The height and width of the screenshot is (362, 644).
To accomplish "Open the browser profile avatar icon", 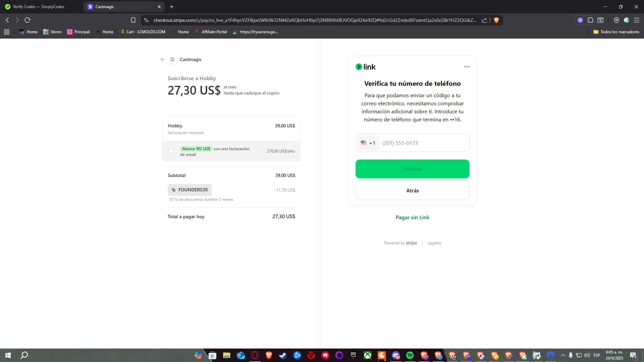I will coord(626,20).
